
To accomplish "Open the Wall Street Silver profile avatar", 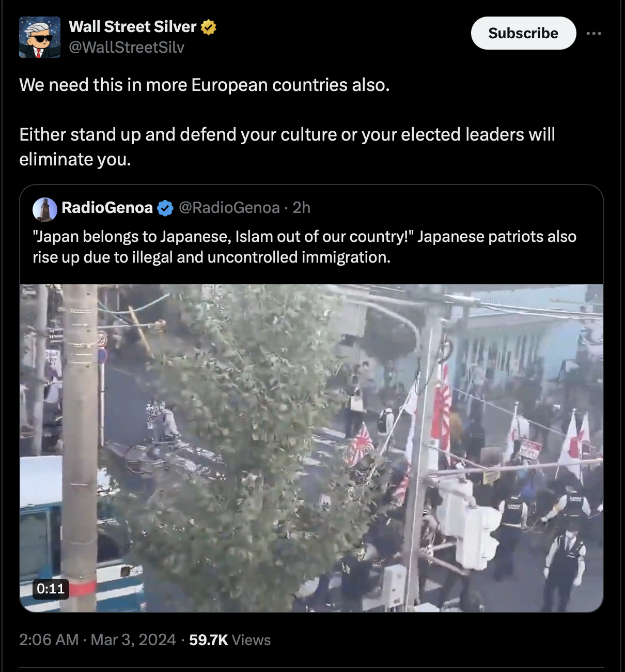I will (40, 37).
